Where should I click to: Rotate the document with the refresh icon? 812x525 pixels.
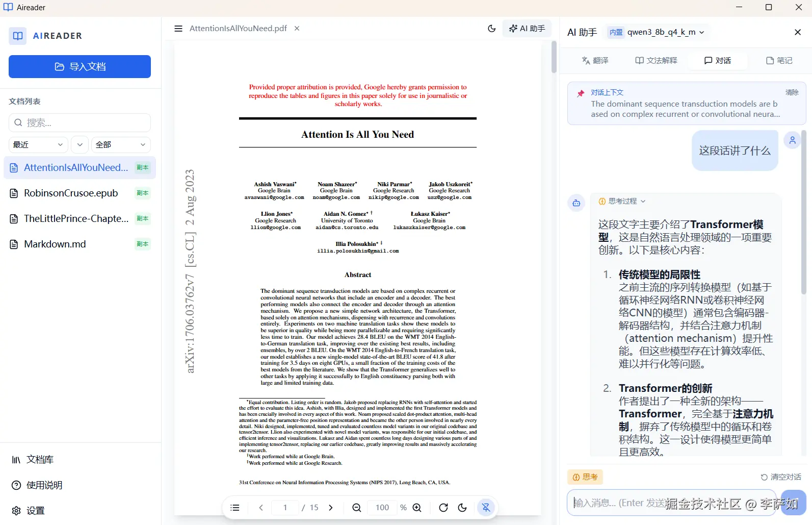(443, 508)
